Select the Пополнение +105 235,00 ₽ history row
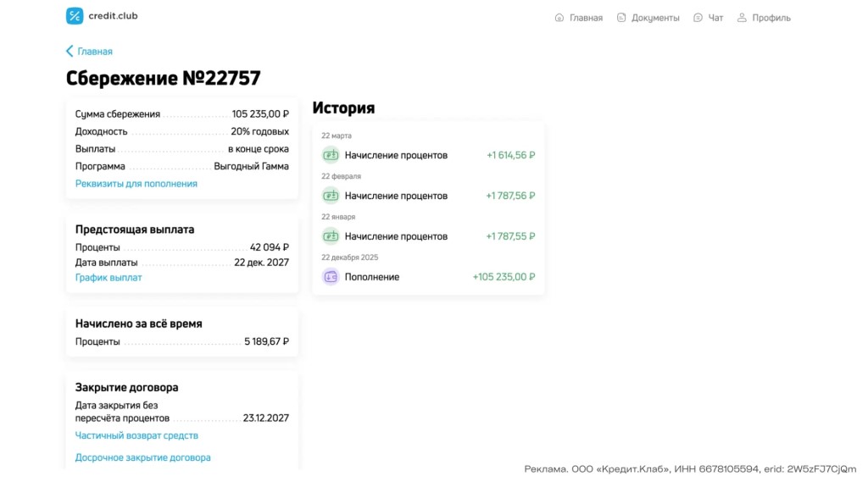 [x=428, y=277]
